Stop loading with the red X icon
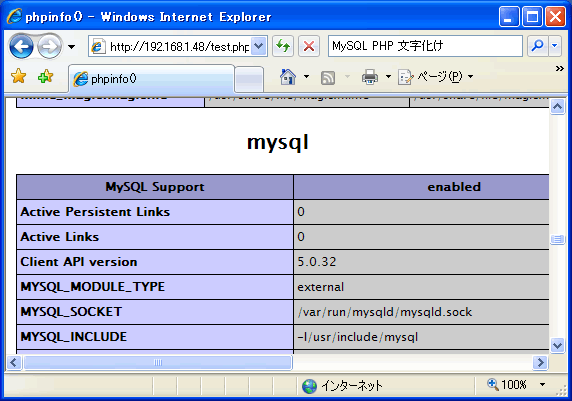The width and height of the screenshot is (572, 401). tap(309, 46)
